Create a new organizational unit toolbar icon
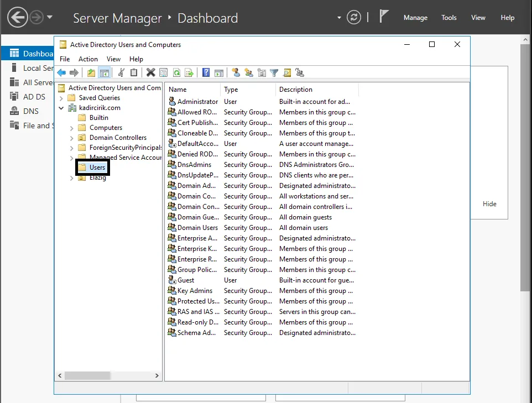This screenshot has height=403, width=532. pyautogui.click(x=262, y=72)
